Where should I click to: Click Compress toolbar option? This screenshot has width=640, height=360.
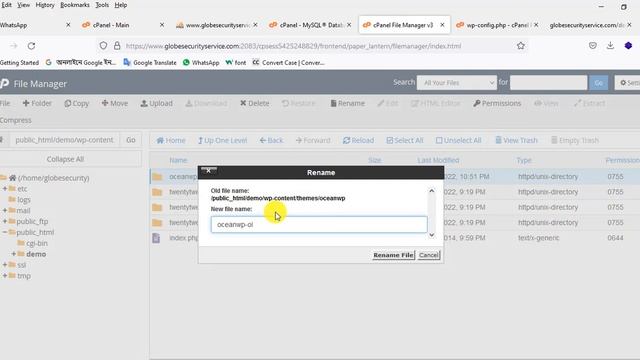(x=16, y=120)
